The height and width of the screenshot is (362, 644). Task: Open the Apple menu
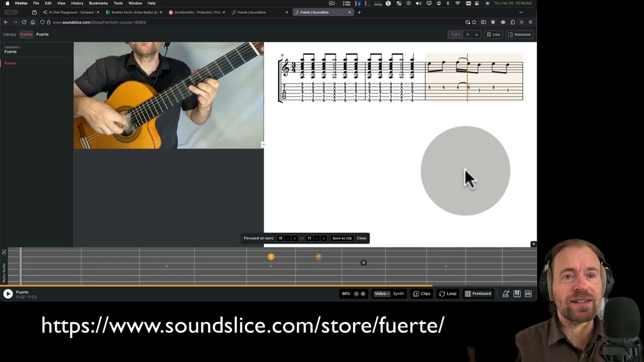[7, 3]
